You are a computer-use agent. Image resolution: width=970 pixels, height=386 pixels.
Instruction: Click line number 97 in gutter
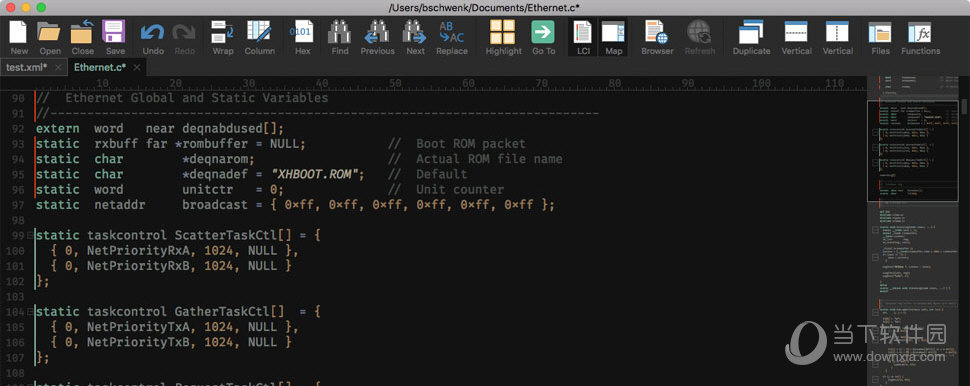[x=18, y=205]
